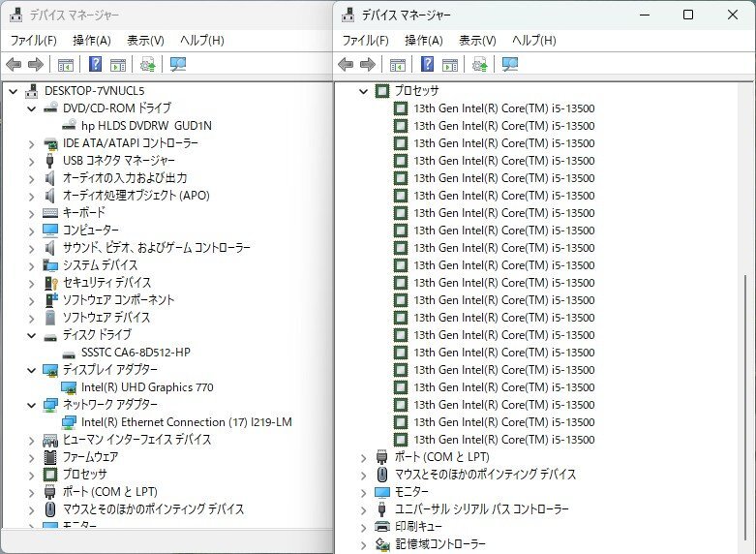Click Update driver icon in left window toolbar

pyautogui.click(x=147, y=64)
